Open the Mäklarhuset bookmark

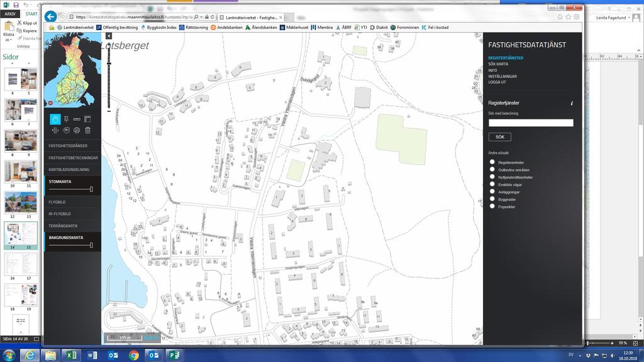294,28
